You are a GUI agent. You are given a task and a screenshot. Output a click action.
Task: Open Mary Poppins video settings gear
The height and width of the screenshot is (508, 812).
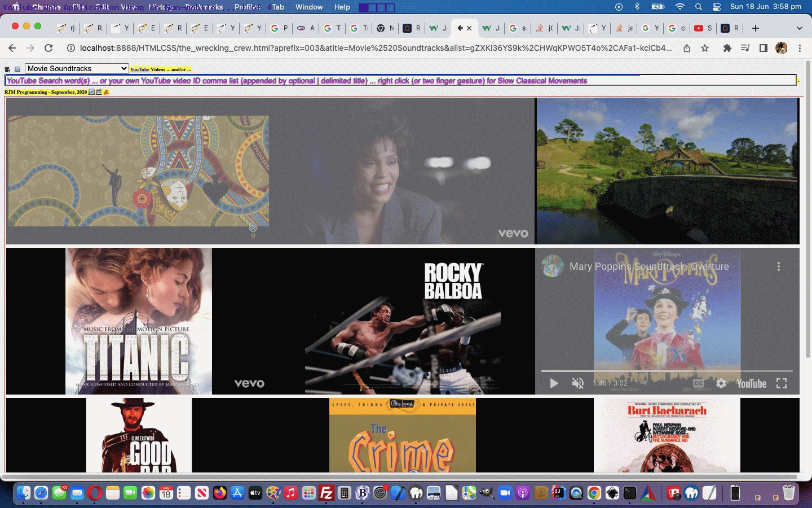point(721,383)
